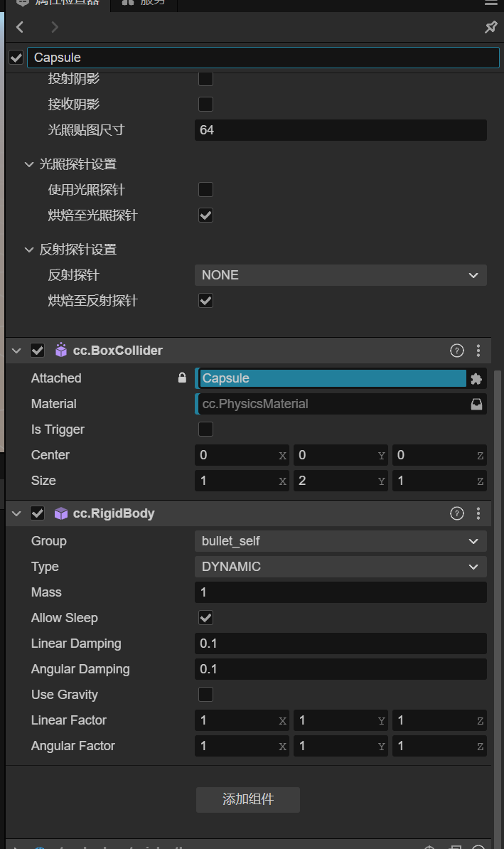Open the Type DYNAMIC dropdown

[x=341, y=567]
